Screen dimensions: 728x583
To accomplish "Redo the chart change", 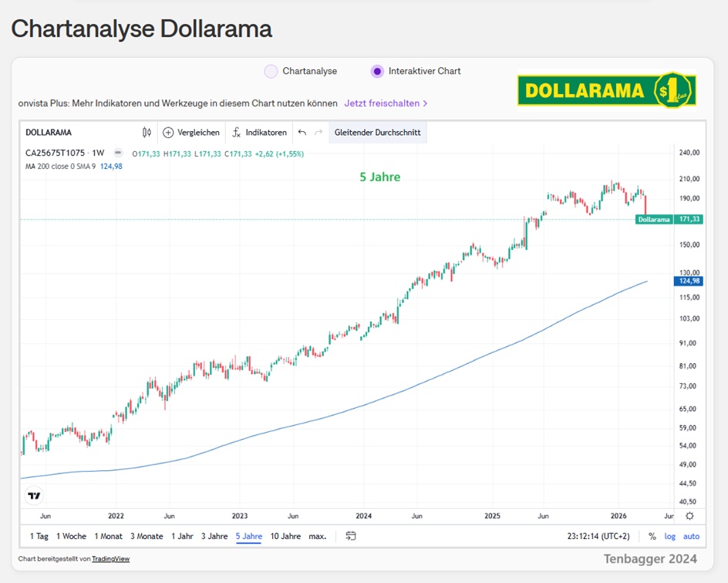I will pyautogui.click(x=318, y=133).
